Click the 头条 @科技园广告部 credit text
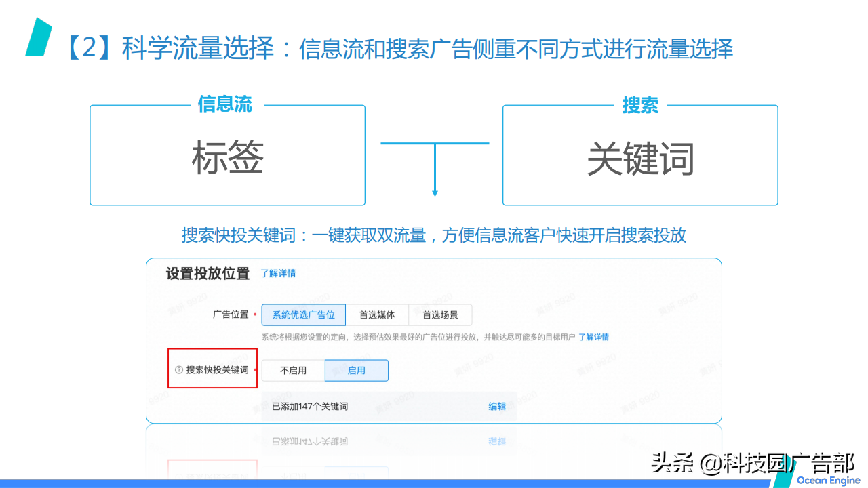 [753, 463]
